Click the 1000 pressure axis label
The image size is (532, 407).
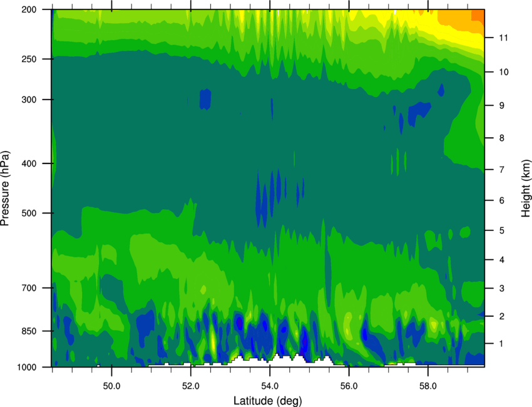[26, 368]
